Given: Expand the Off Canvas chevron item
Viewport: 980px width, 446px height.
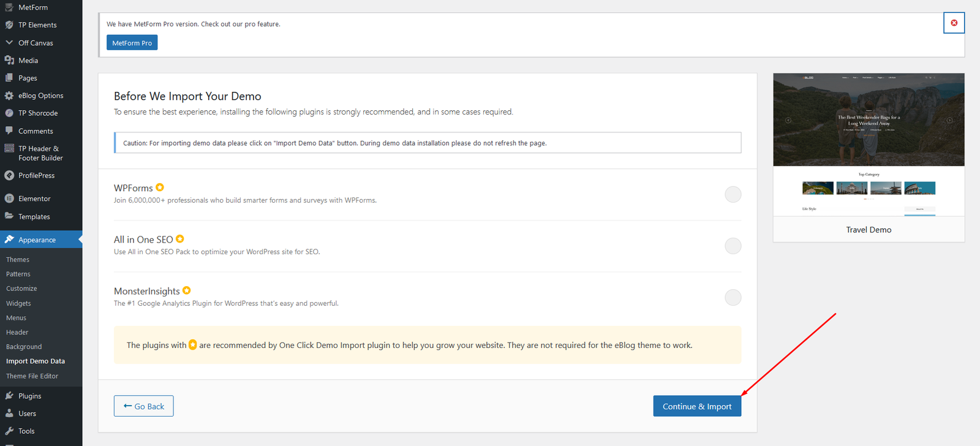Looking at the screenshot, I should click(x=9, y=43).
